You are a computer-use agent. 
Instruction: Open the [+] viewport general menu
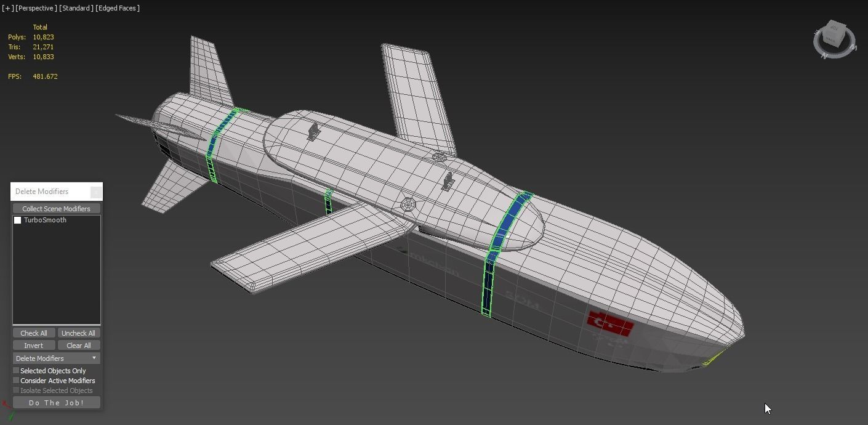(7, 8)
